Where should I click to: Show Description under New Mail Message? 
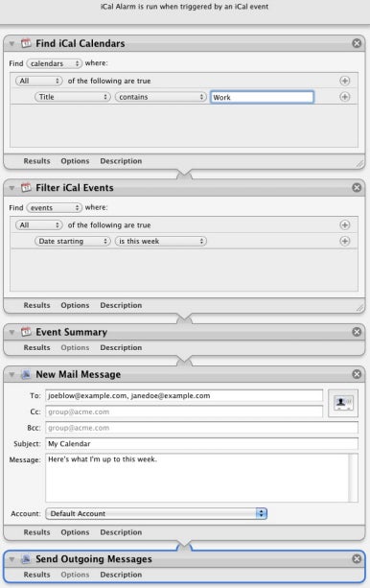pyautogui.click(x=121, y=532)
